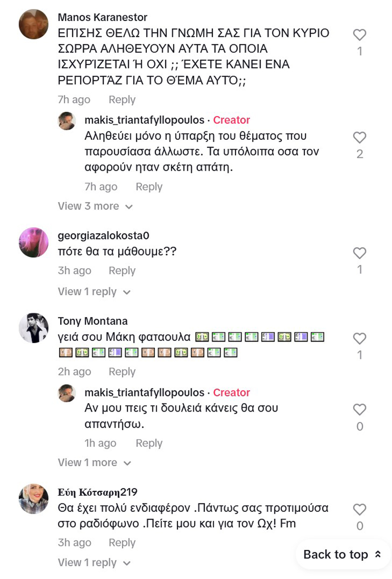The width and height of the screenshot is (392, 579).
Task: Expand View 3 more replies
Action: [95, 206]
